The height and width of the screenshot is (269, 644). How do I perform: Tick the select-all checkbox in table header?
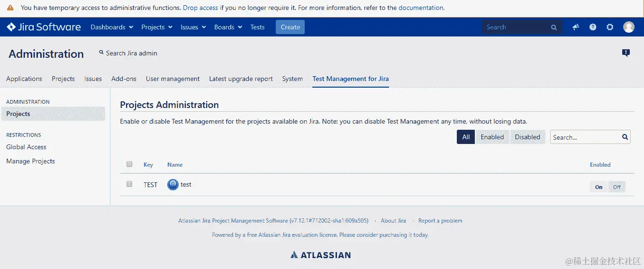[x=129, y=164]
